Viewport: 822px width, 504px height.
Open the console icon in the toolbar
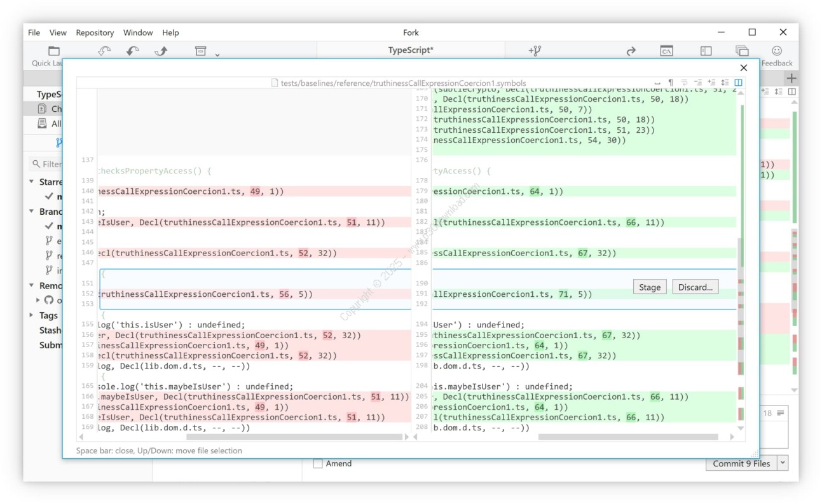point(666,51)
